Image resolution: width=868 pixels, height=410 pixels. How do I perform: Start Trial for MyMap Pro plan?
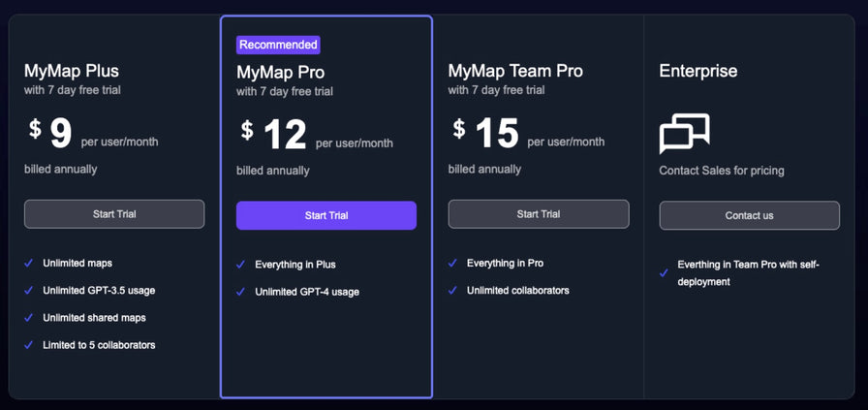click(x=326, y=215)
